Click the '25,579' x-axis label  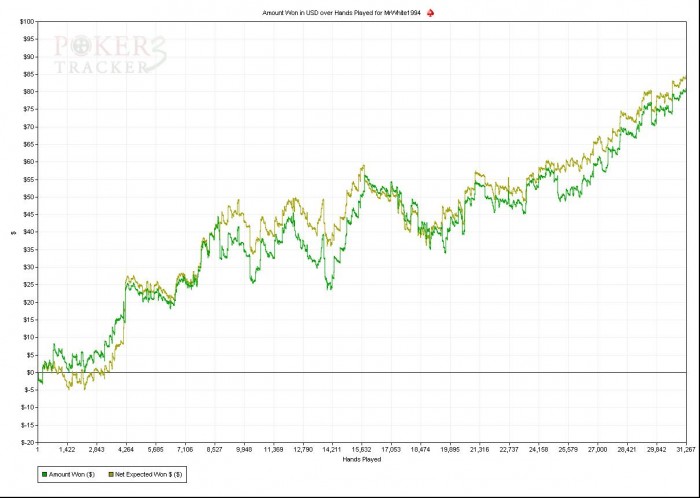coord(568,449)
